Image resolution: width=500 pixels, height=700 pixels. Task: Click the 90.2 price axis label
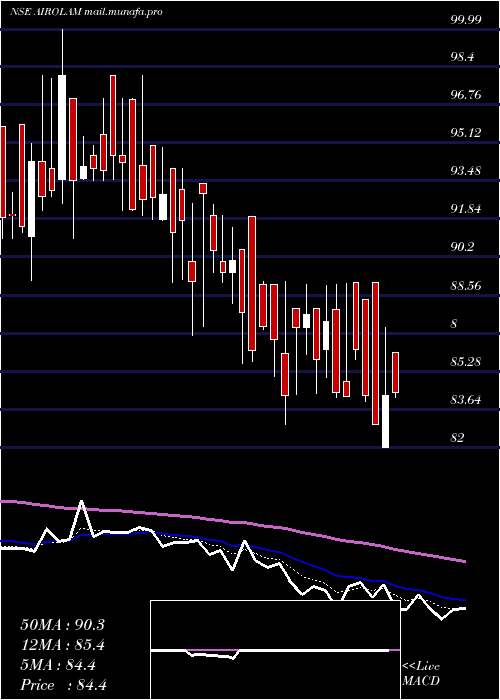pos(463,246)
